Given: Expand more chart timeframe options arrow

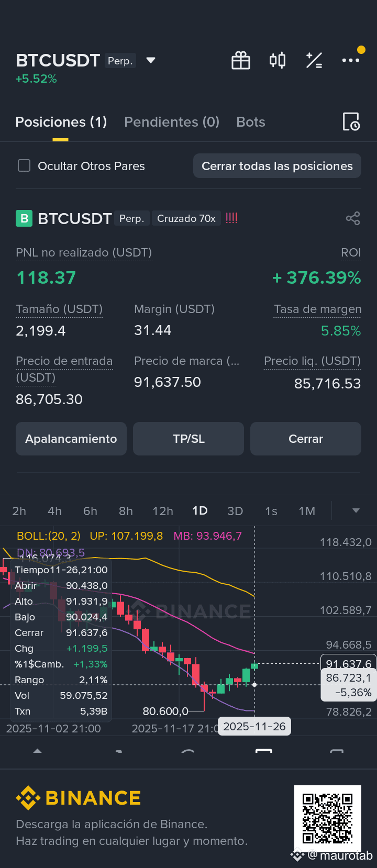Looking at the screenshot, I should 356,510.
